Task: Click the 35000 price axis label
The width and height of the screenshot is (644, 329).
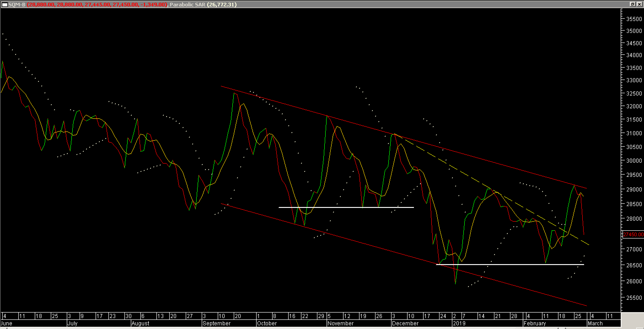Action: click(x=634, y=31)
